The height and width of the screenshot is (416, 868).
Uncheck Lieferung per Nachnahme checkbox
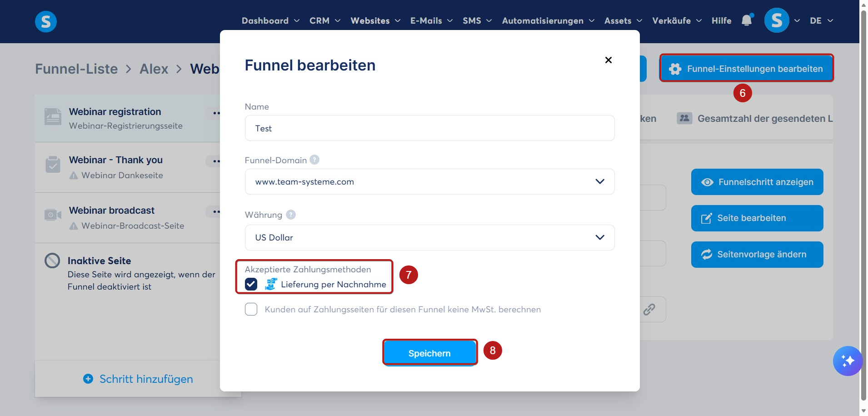pyautogui.click(x=251, y=284)
